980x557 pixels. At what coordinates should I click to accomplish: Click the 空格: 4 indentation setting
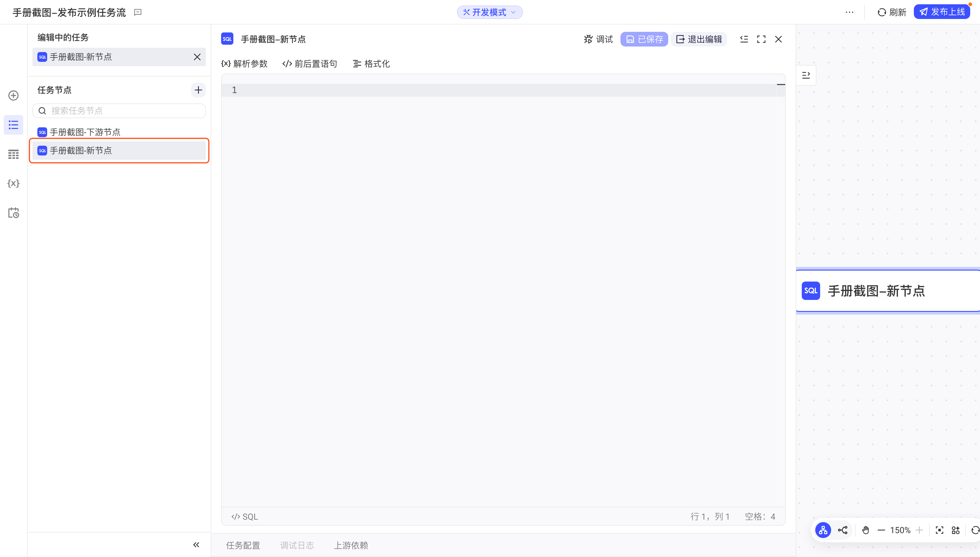pyautogui.click(x=760, y=517)
